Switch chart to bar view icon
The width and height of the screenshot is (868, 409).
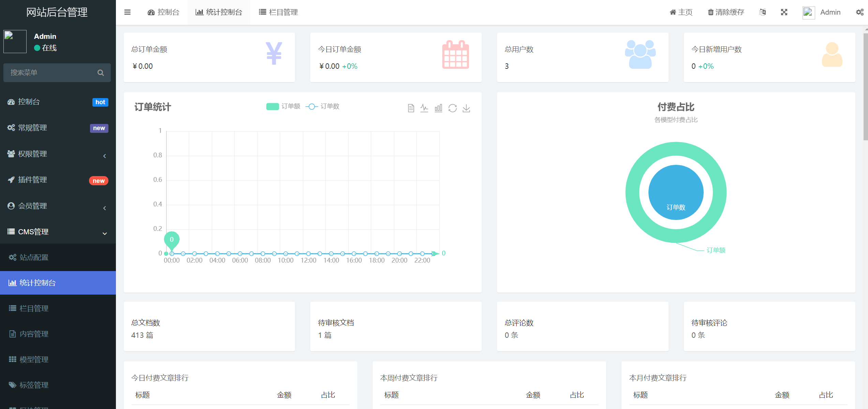(438, 108)
